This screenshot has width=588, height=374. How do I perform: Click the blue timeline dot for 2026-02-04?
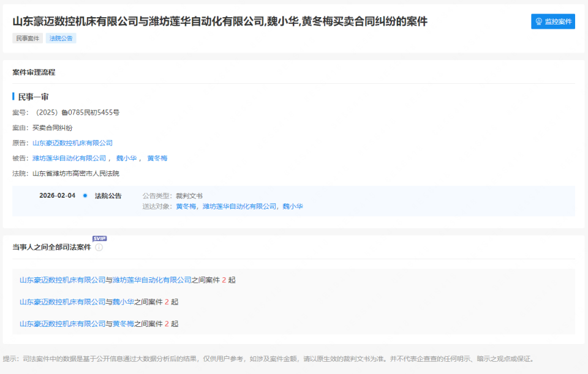point(85,196)
